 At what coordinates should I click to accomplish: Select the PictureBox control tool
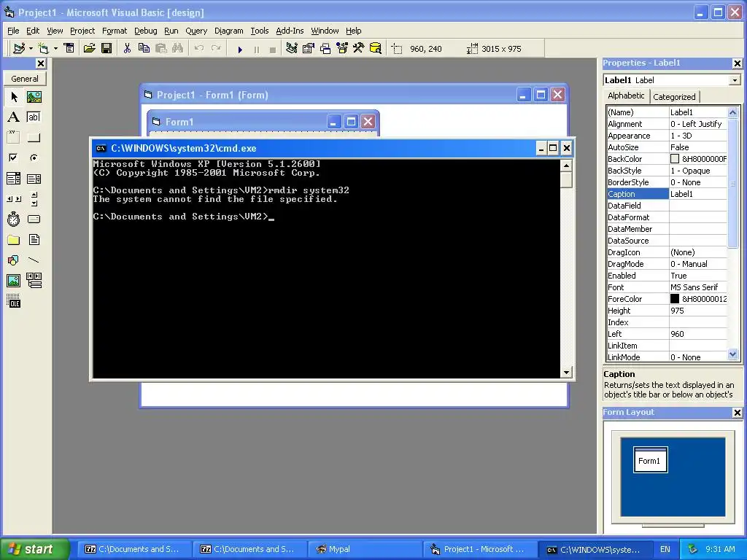coord(34,97)
